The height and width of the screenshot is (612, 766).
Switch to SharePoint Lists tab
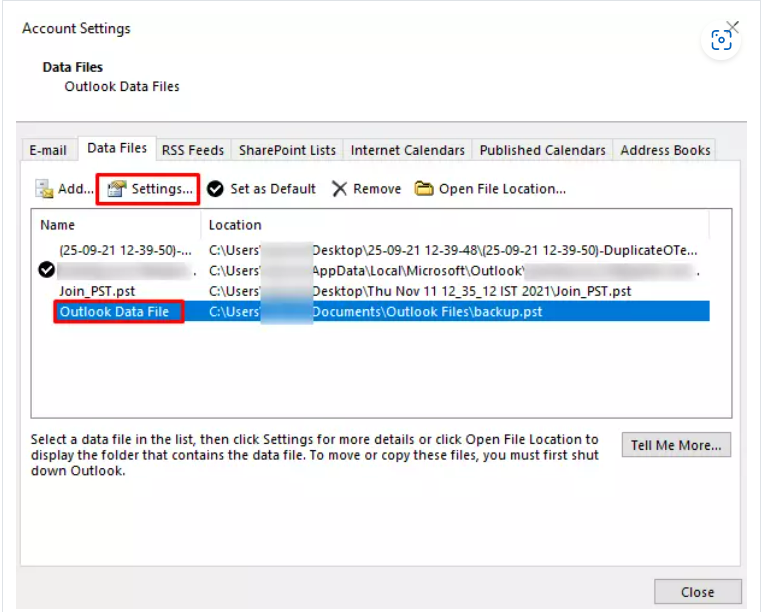tap(287, 150)
